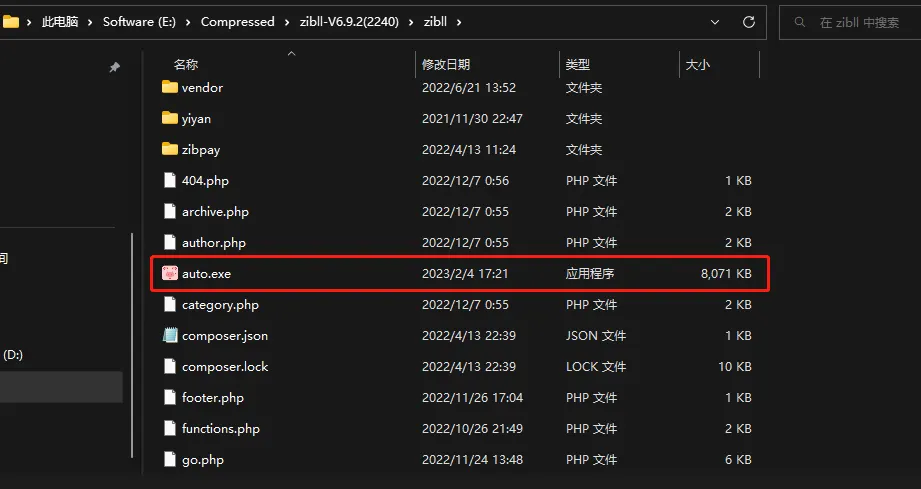This screenshot has width=921, height=489.
Task: Sort by 名称 column header
Action: pyautogui.click(x=186, y=65)
